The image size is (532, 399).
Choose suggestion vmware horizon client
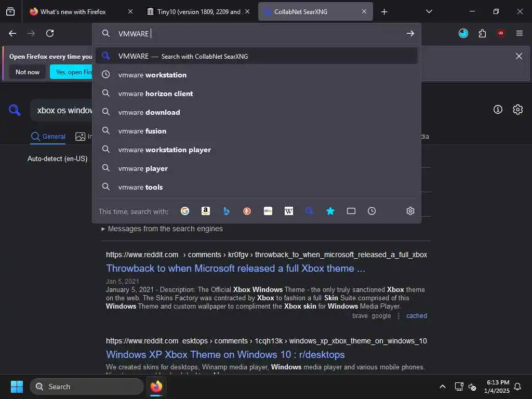[x=257, y=94]
